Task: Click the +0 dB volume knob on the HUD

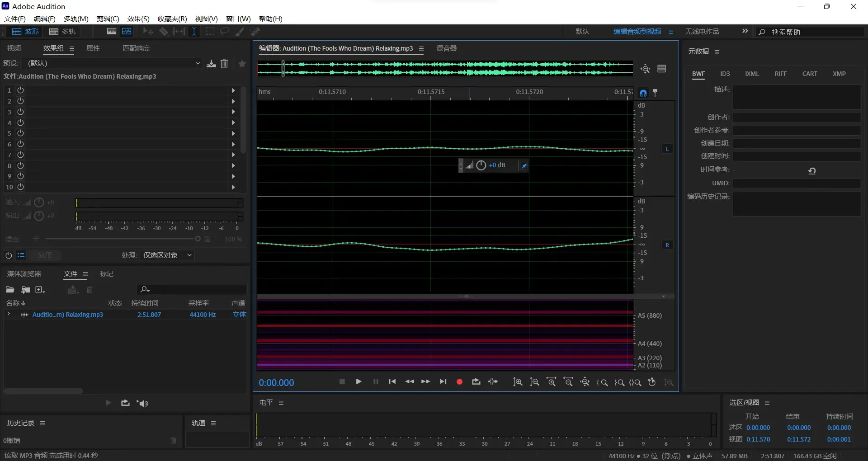Action: pyautogui.click(x=481, y=165)
